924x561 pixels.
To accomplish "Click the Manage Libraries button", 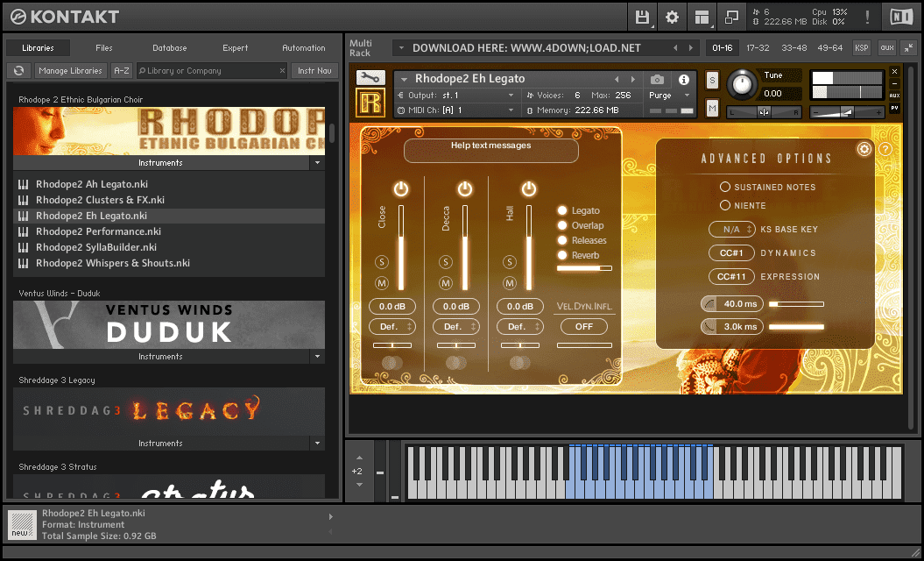I will coord(71,70).
